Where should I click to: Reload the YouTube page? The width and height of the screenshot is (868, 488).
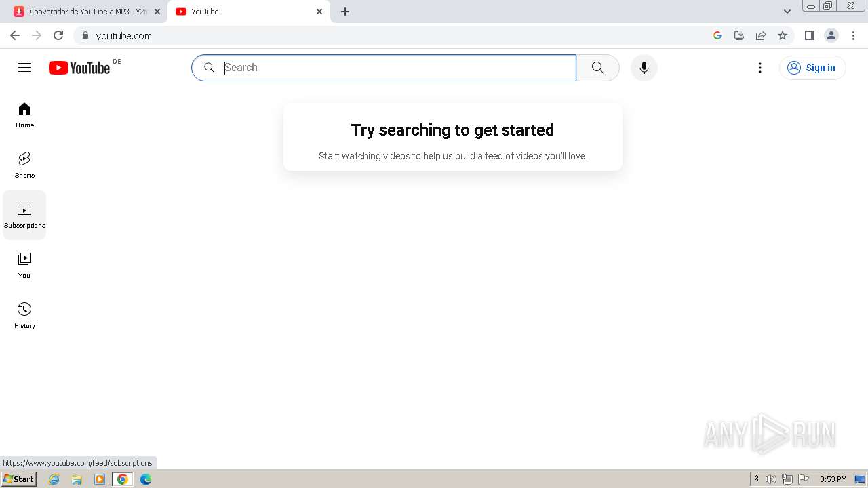58,35
